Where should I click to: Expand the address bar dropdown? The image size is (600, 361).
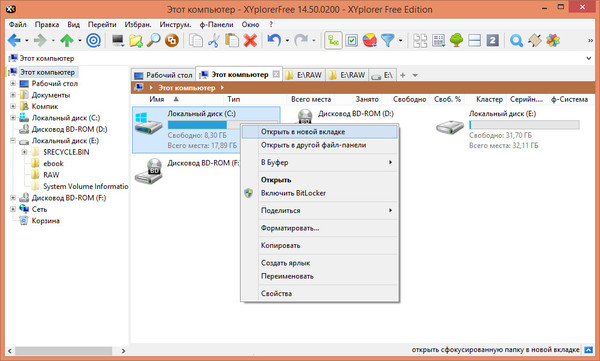point(589,59)
